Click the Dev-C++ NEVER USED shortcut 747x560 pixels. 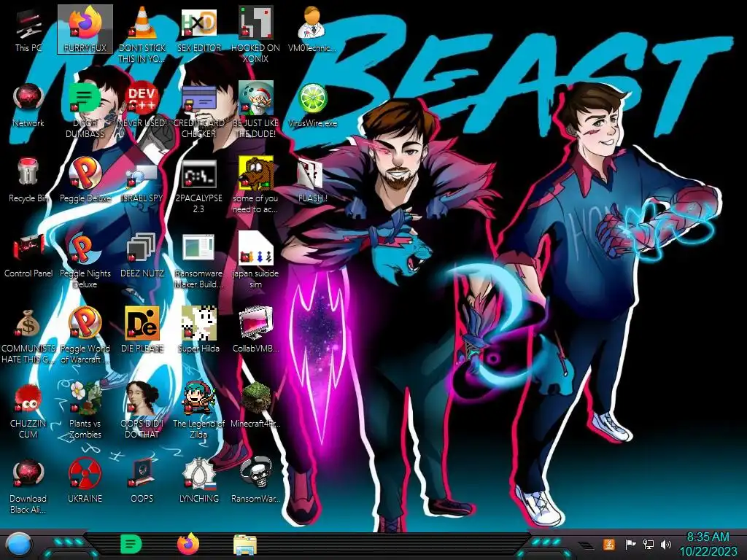pyautogui.click(x=142, y=106)
